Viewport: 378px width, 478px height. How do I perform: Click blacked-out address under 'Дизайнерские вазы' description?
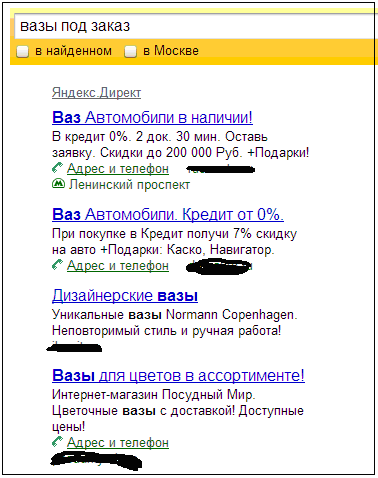[74, 347]
